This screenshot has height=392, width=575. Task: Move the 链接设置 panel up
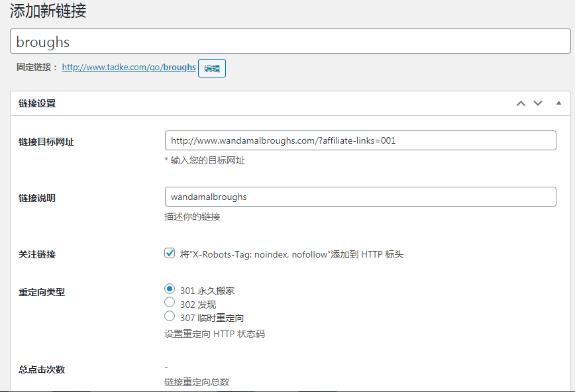[x=521, y=103]
